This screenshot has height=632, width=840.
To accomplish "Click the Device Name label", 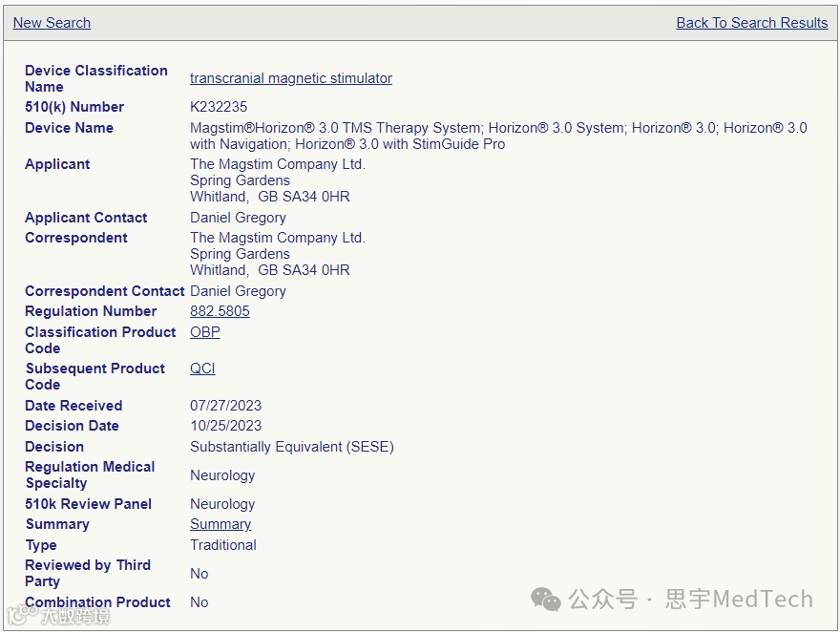I will pyautogui.click(x=69, y=128).
